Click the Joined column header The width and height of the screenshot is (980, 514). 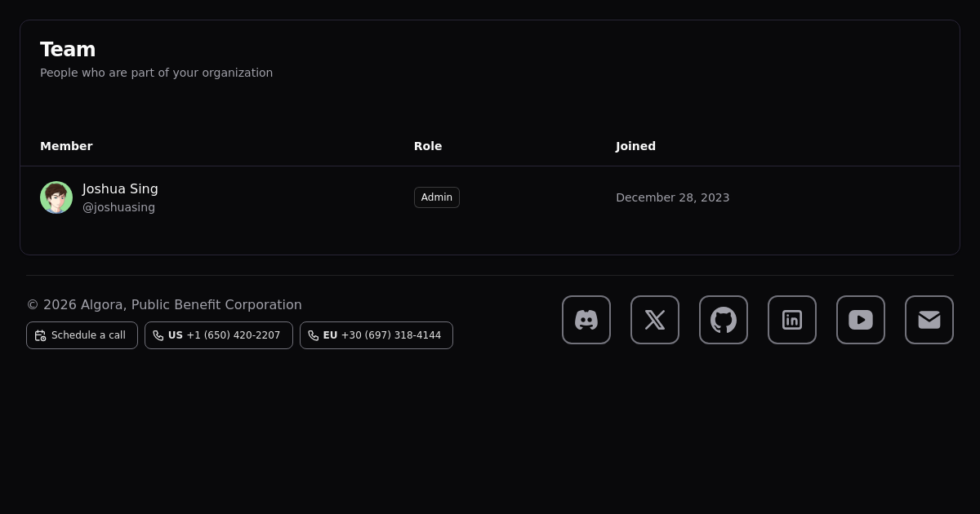tap(635, 146)
